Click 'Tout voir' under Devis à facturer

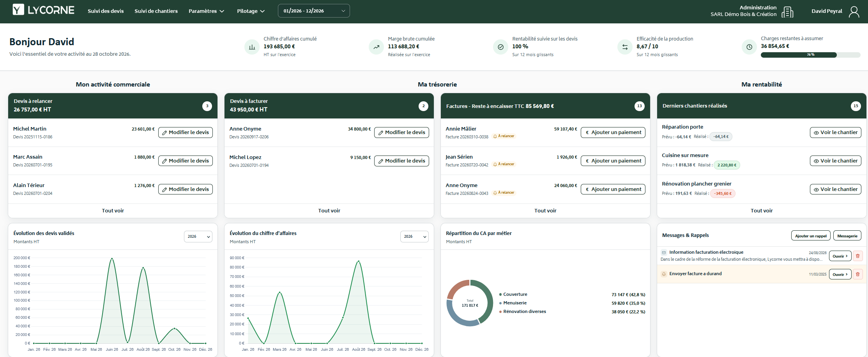coord(329,211)
